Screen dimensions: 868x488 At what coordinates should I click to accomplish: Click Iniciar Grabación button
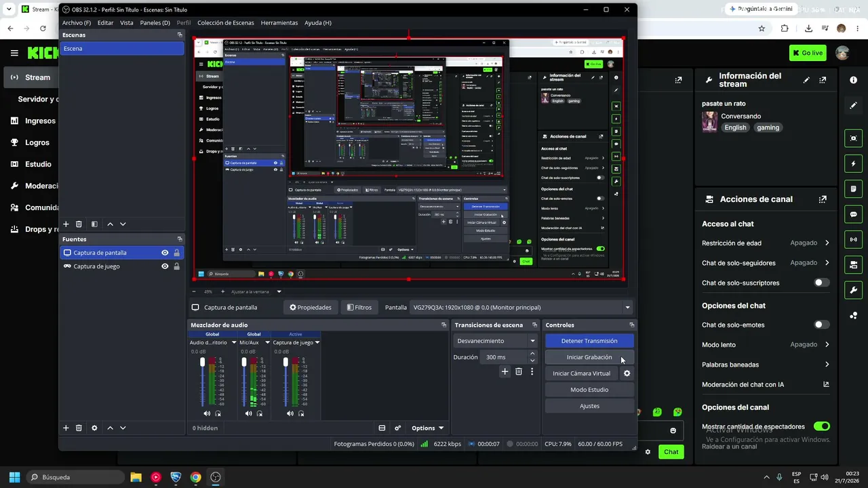[x=589, y=357]
